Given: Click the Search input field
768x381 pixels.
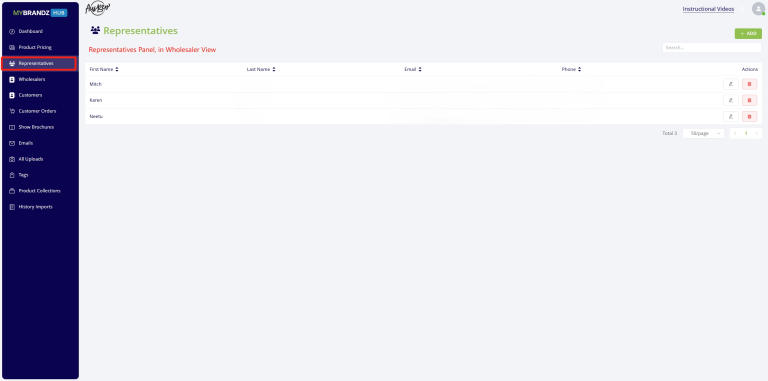Looking at the screenshot, I should [x=712, y=48].
